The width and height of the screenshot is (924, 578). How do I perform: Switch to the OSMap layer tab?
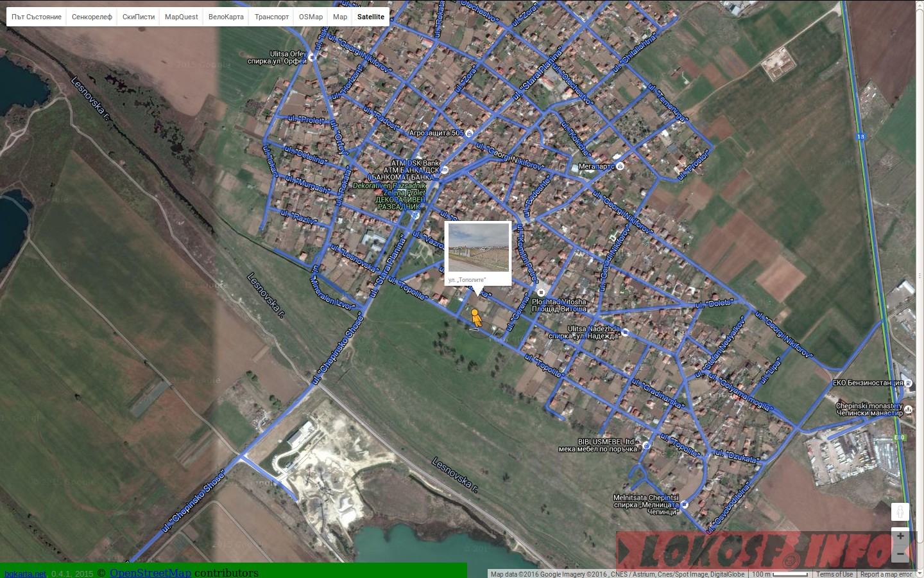point(311,17)
